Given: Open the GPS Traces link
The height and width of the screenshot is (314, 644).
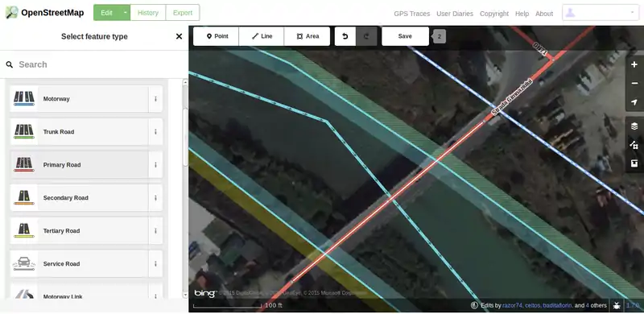Looking at the screenshot, I should pyautogui.click(x=412, y=14).
